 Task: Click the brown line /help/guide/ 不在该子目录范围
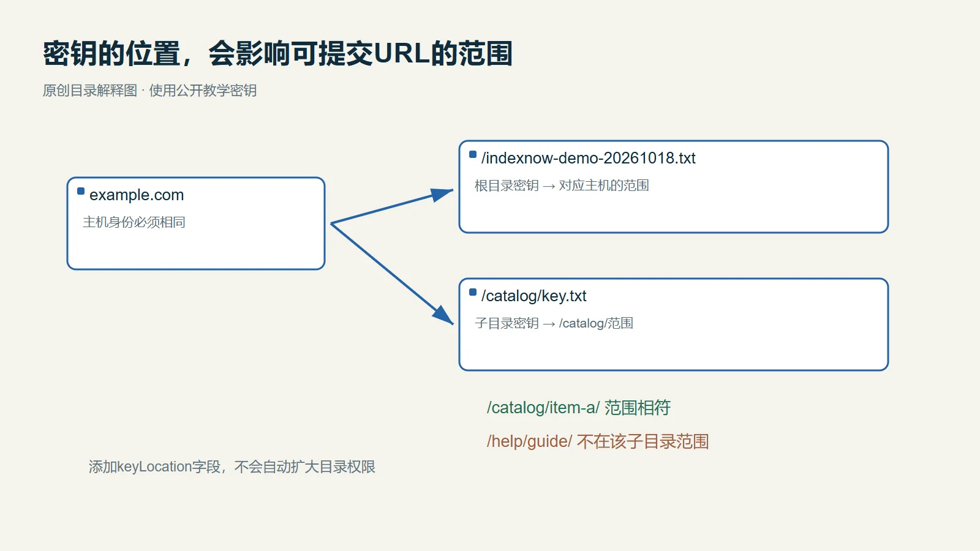[598, 441]
